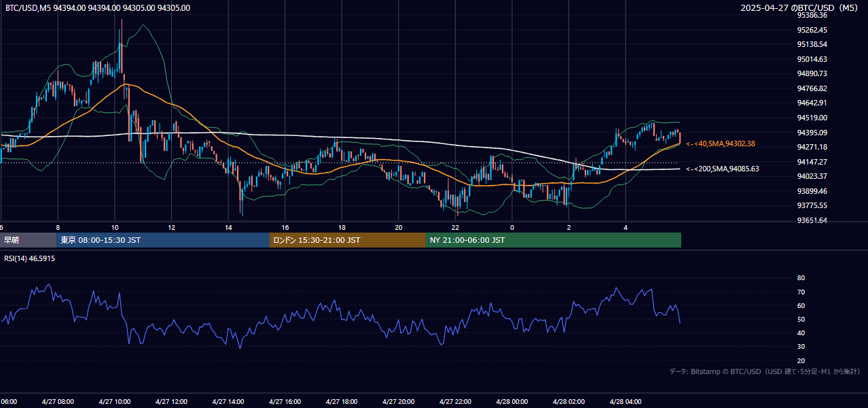Click hour tick 18 under price chart

pos(342,227)
